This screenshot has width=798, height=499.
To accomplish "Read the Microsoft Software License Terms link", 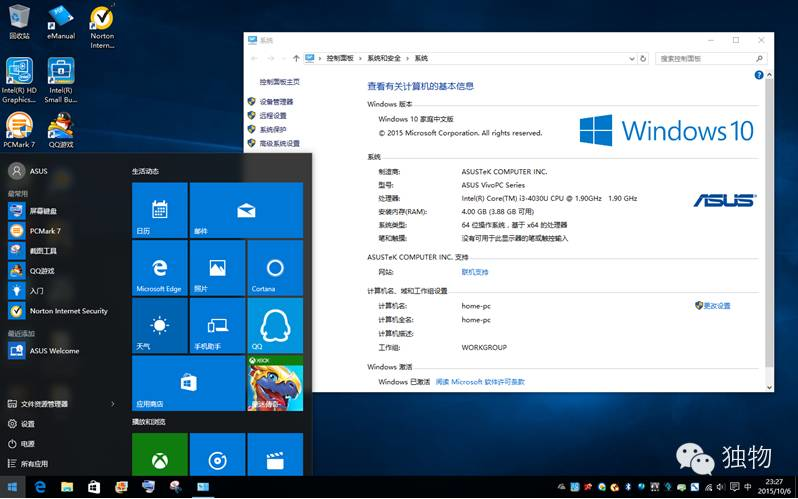I will coord(480,382).
